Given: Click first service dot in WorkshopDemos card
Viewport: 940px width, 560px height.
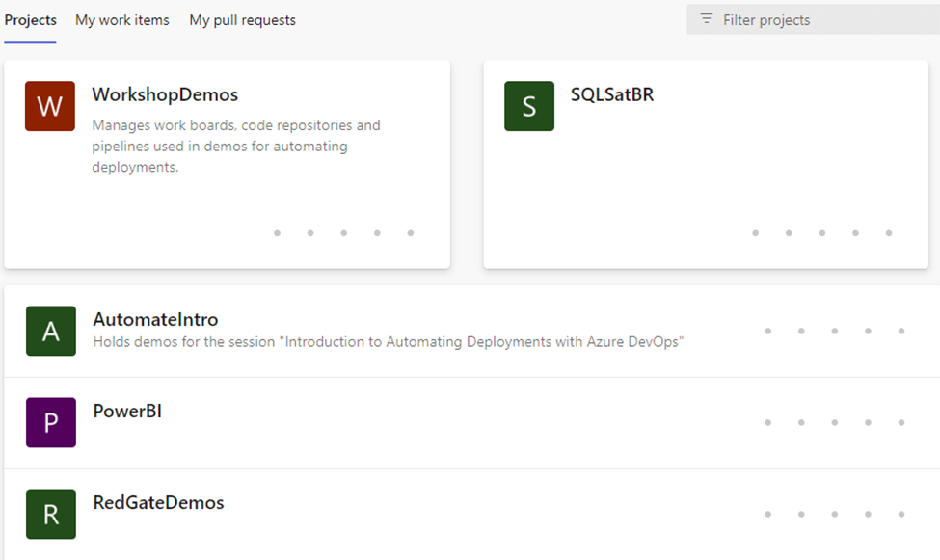Looking at the screenshot, I should (x=278, y=232).
